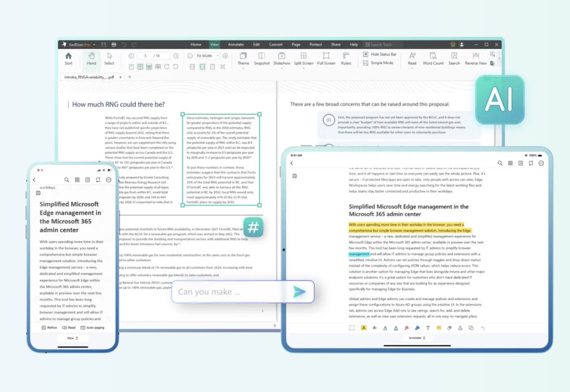570x392 pixels.
Task: Open the Word Count tool
Action: (432, 58)
